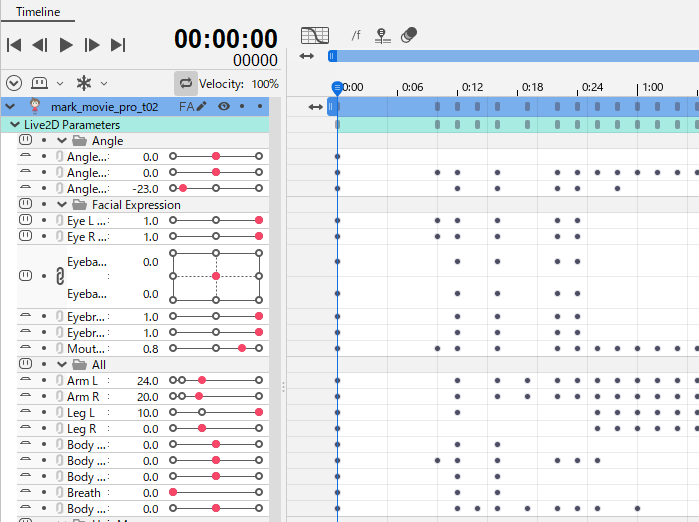Viewport: 699px width, 522px height.
Task: Click the loop playback repeat icon
Action: (185, 83)
